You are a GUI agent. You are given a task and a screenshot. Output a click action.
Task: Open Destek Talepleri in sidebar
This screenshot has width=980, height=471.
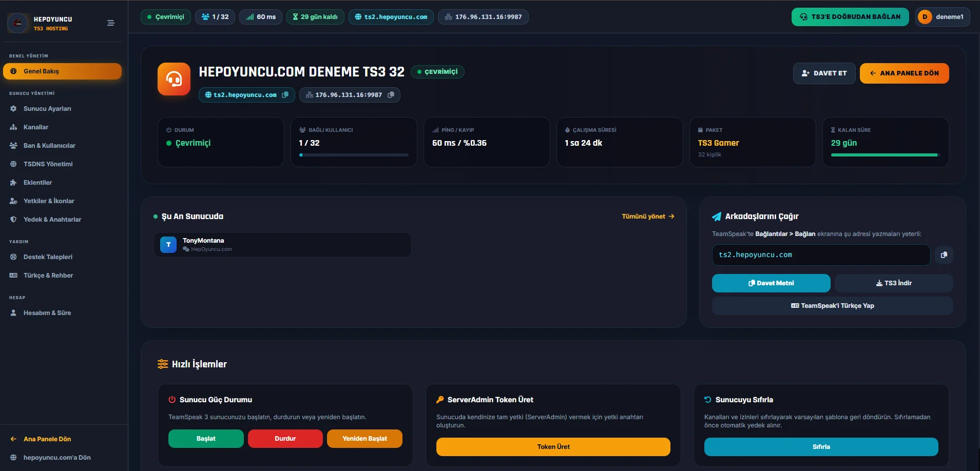click(62, 257)
